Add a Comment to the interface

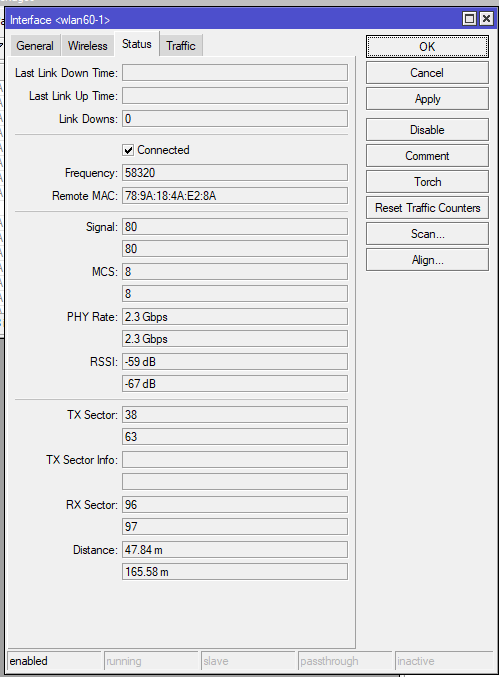(x=427, y=155)
